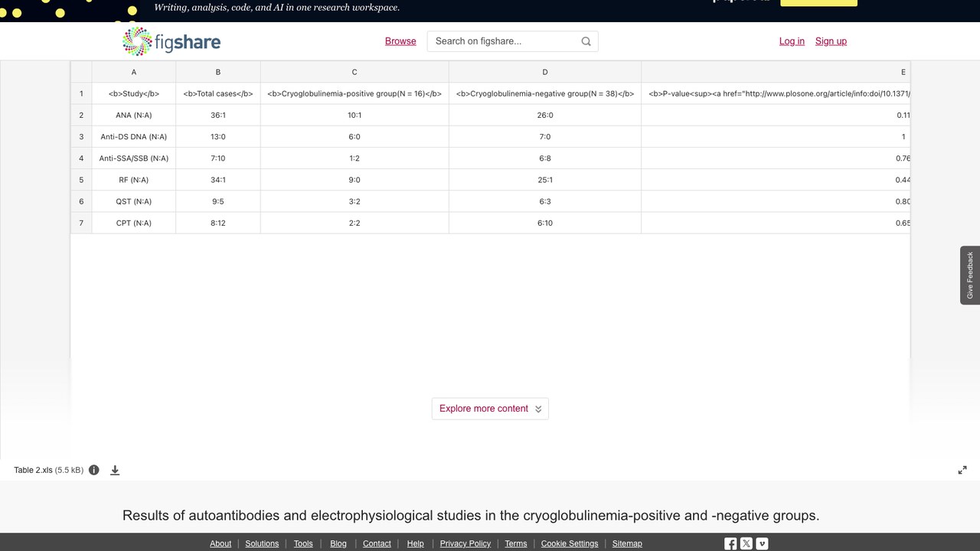The height and width of the screenshot is (551, 980).
Task: Select column B header
Action: [x=218, y=72]
